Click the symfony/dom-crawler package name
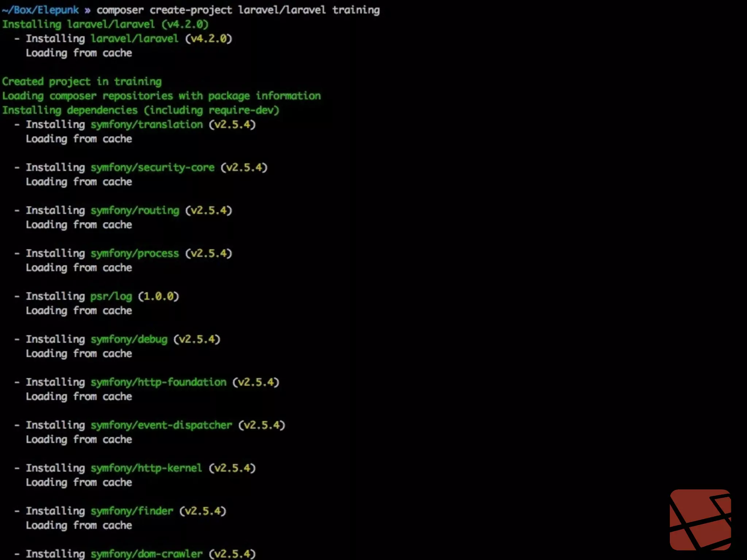747x560 pixels. [146, 554]
